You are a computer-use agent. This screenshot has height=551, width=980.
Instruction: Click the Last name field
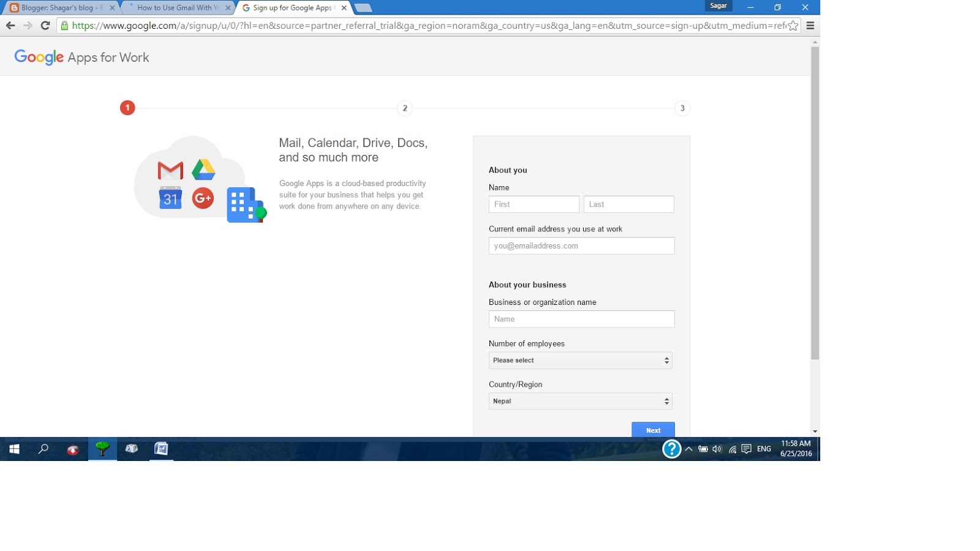pos(628,204)
